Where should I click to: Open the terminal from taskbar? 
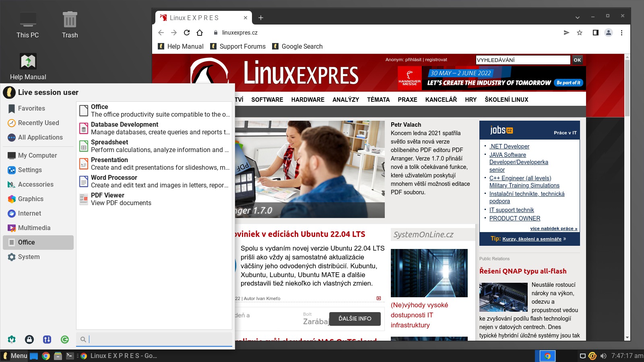70,356
